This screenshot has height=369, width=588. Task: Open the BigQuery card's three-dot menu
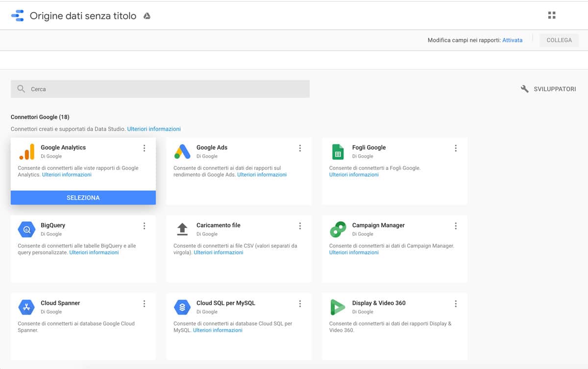pyautogui.click(x=144, y=226)
